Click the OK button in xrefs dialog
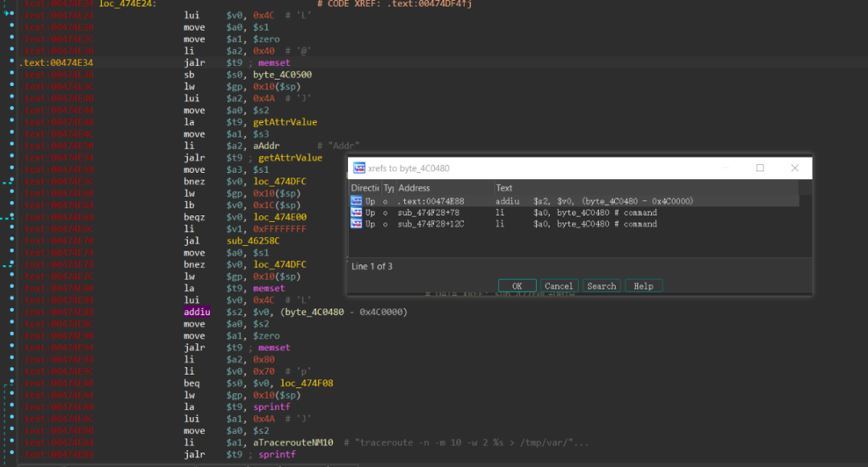The height and width of the screenshot is (467, 868). (x=517, y=285)
